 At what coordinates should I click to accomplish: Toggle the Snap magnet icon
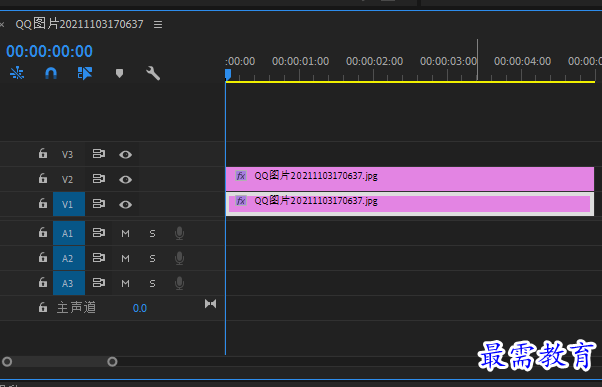pos(51,73)
